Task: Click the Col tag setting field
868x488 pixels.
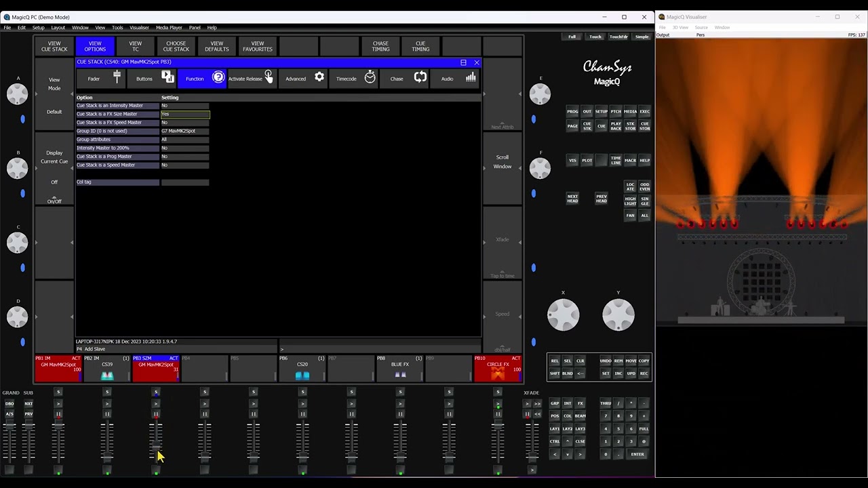Action: coord(184,182)
